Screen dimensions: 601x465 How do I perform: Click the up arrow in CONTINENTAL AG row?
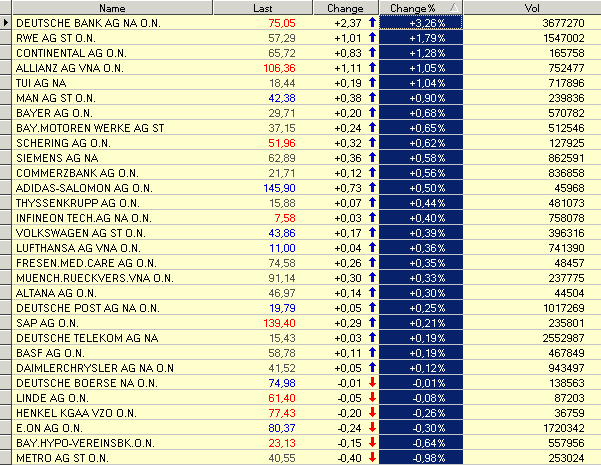pos(372,53)
